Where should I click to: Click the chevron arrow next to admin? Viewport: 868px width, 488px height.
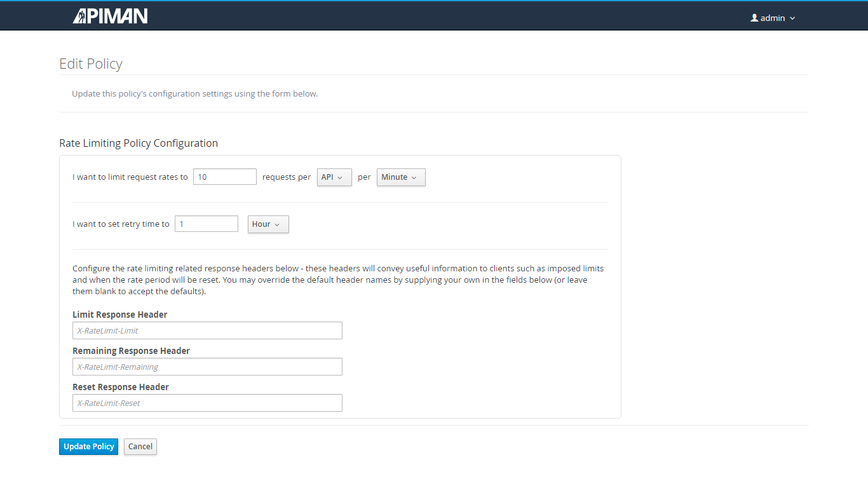tap(792, 18)
